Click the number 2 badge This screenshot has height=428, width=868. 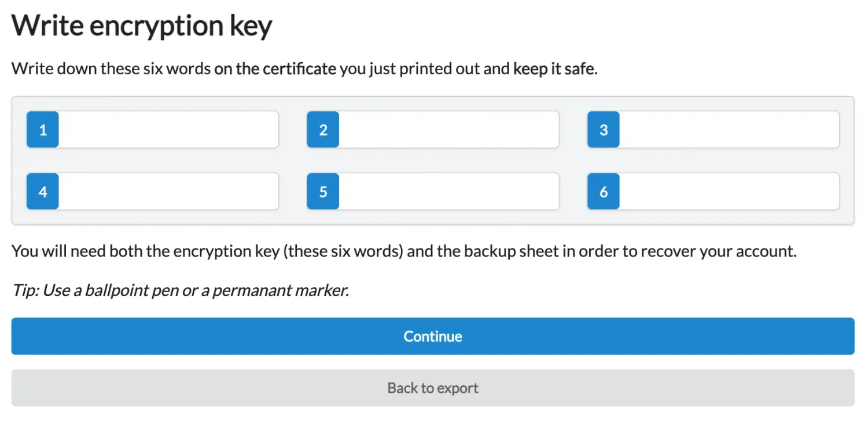coord(323,129)
